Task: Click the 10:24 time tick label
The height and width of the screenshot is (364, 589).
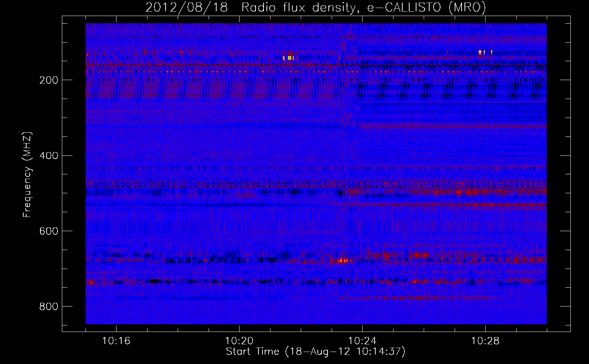Action: [x=362, y=341]
